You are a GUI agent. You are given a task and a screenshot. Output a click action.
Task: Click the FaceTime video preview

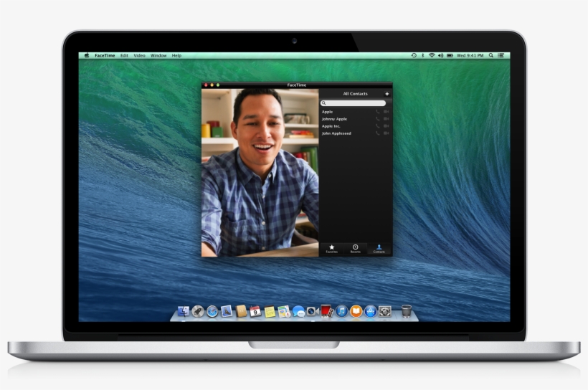260,173
